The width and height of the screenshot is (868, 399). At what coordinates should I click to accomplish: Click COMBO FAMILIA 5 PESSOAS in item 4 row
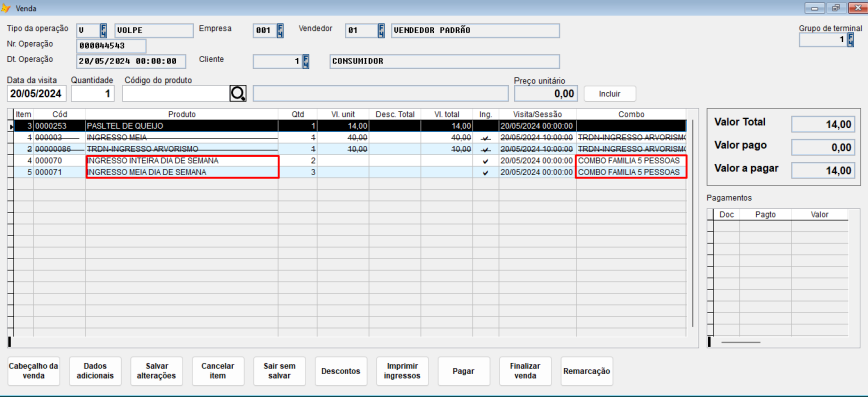(x=631, y=161)
